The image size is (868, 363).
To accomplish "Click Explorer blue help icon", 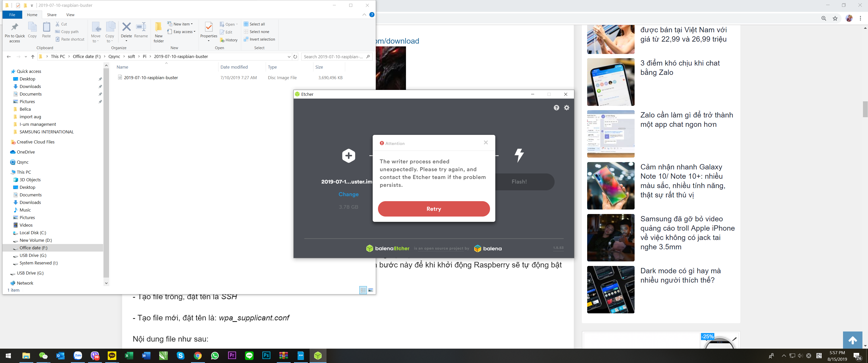I will [372, 15].
